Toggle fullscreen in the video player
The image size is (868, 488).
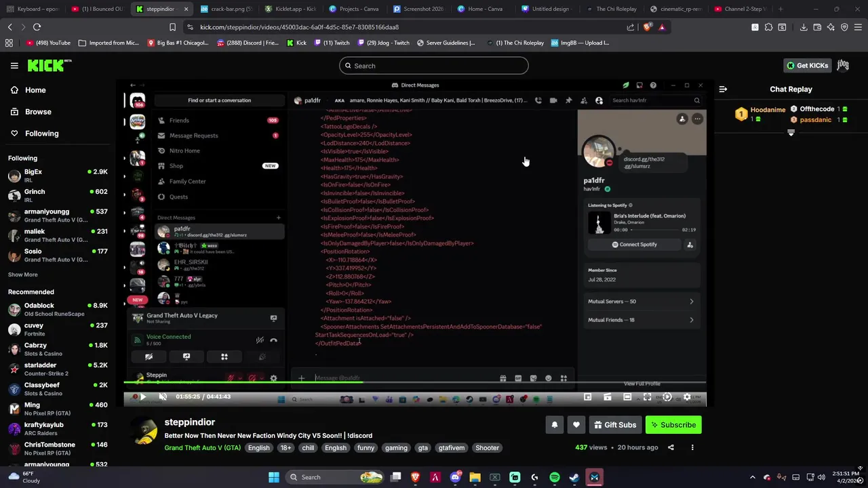[648, 397]
